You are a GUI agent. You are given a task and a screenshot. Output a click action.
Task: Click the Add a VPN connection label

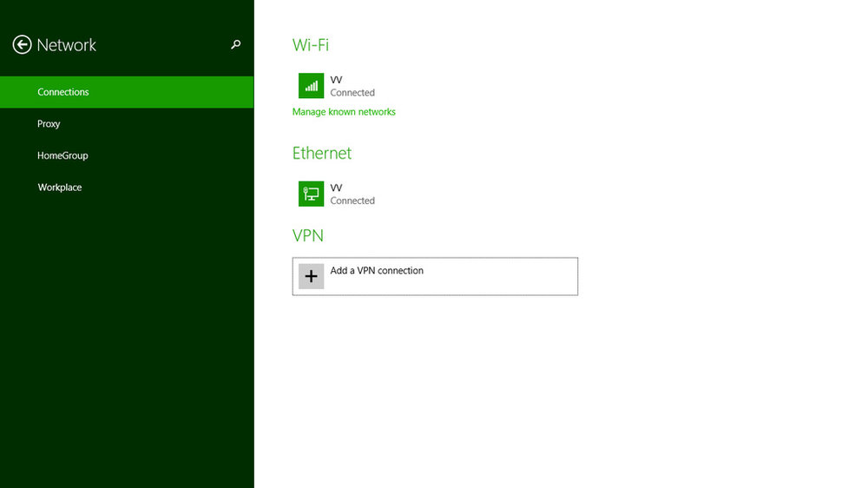click(377, 270)
